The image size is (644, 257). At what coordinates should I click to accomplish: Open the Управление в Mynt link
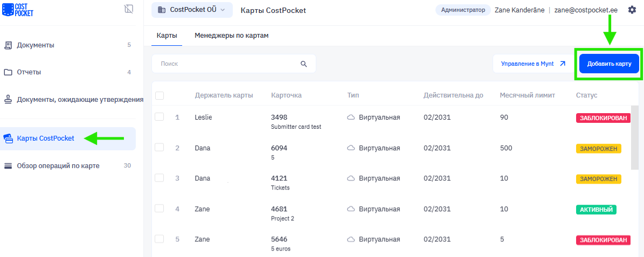tap(533, 64)
